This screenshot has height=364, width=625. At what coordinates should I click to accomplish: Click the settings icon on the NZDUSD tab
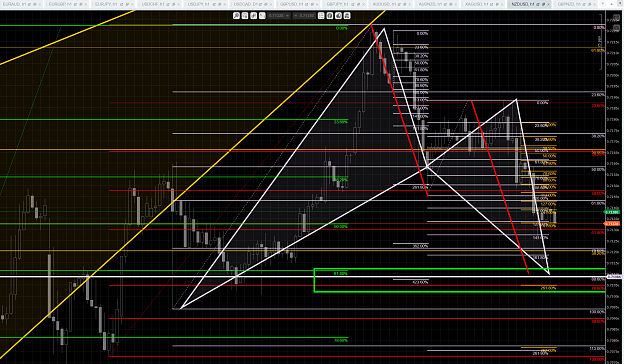point(543,4)
